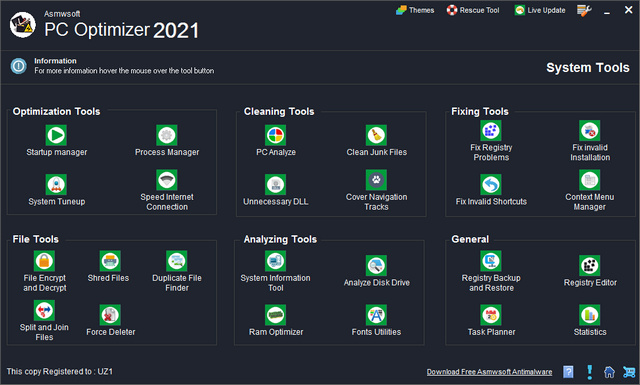This screenshot has width=640, height=385.
Task: Open the help question mark icon
Action: tap(568, 372)
